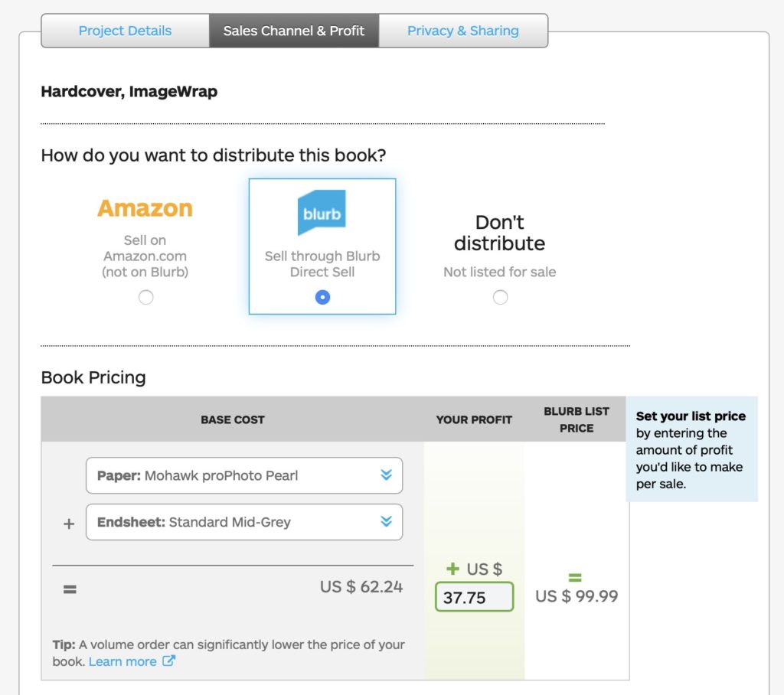Select the Blurb Direct Sell radio button
The height and width of the screenshot is (695, 784).
(322, 298)
